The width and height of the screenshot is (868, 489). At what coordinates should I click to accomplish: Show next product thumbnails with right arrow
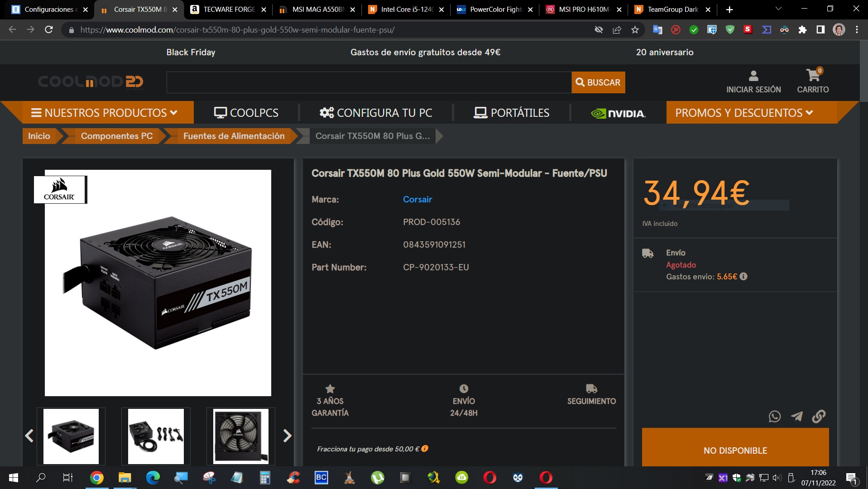tap(287, 436)
